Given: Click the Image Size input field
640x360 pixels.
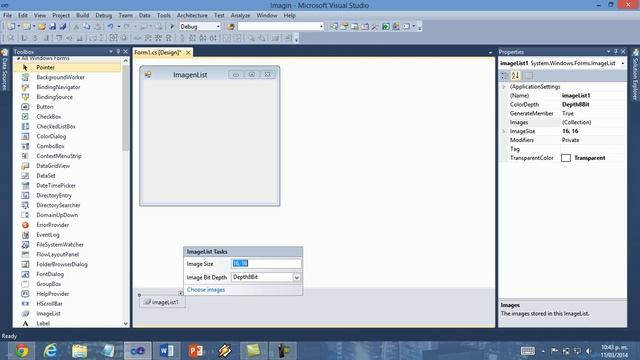Looking at the screenshot, I should 266,264.
